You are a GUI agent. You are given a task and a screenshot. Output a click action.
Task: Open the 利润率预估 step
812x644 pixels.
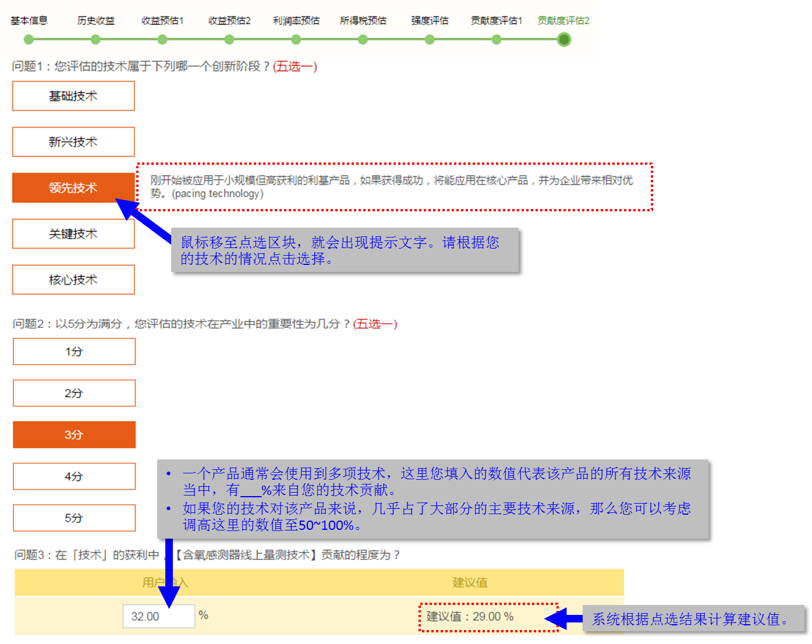click(296, 20)
